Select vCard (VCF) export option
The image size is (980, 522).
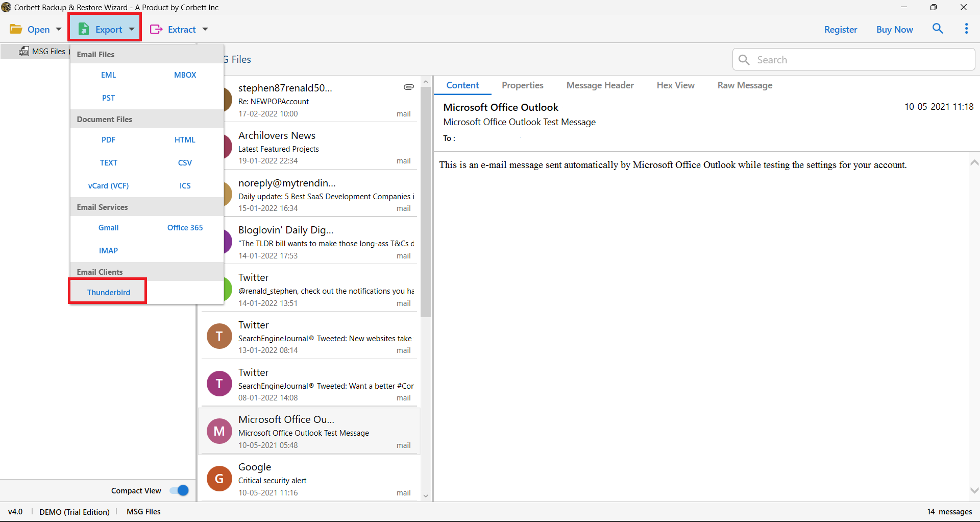pyautogui.click(x=108, y=185)
